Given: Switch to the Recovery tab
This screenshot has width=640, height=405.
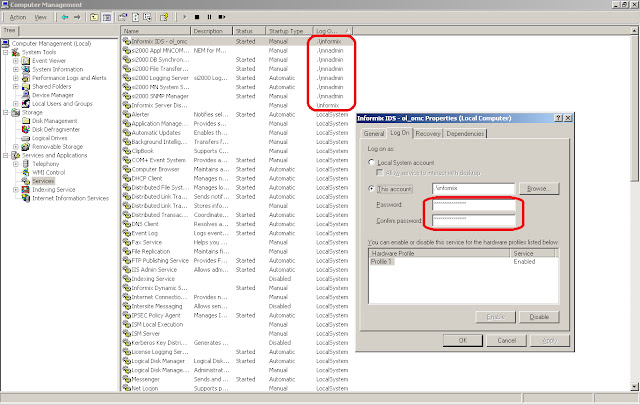Looking at the screenshot, I should 428,134.
